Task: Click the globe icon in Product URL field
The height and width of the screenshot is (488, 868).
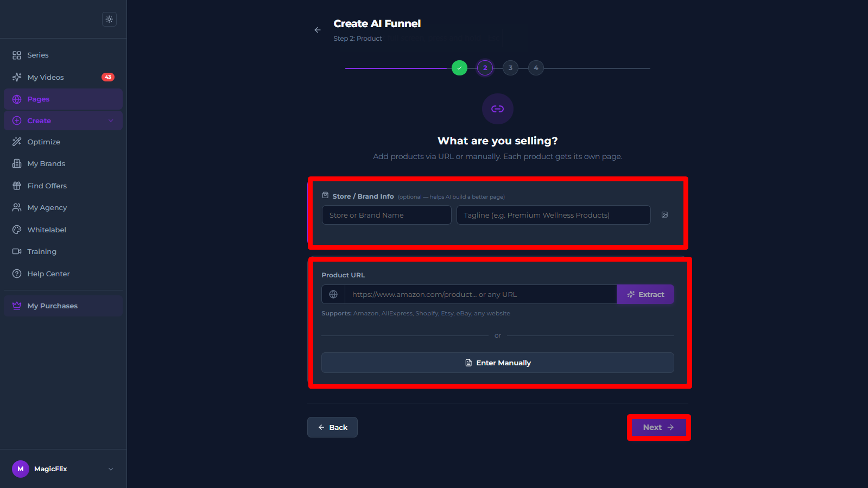Action: click(333, 294)
